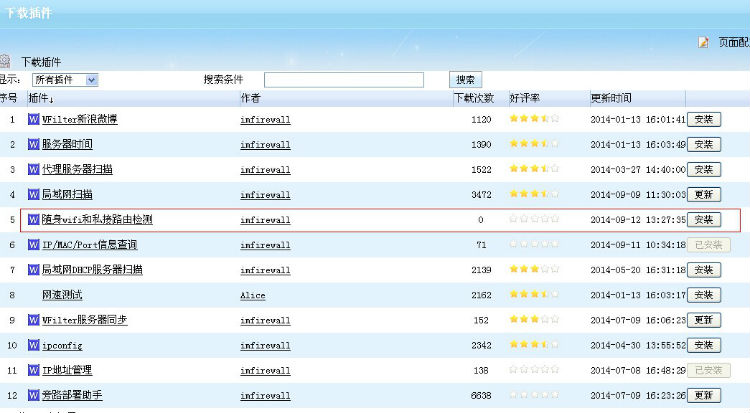This screenshot has height=413, width=750.
Task: Click the W icon beside WFilter新浪微博
Action: pyautogui.click(x=33, y=119)
